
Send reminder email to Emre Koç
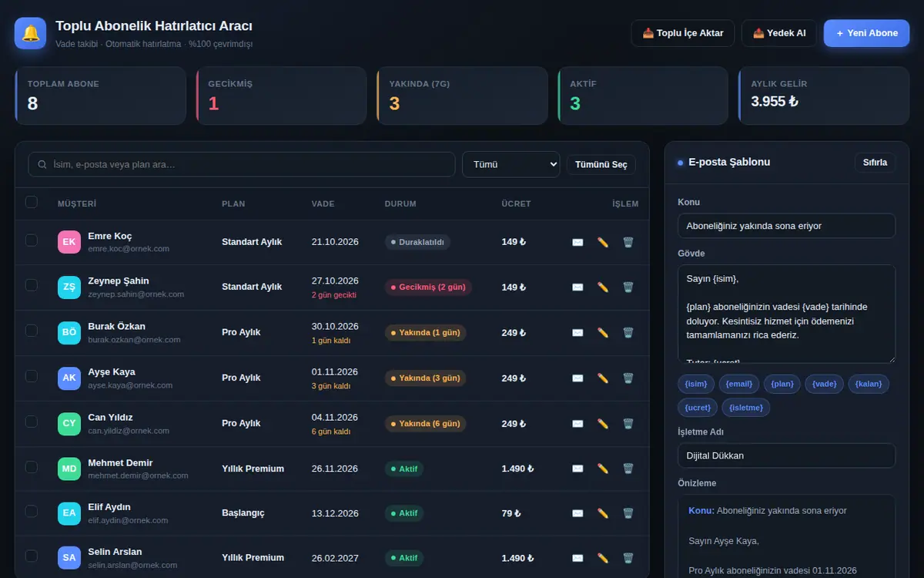tap(577, 242)
